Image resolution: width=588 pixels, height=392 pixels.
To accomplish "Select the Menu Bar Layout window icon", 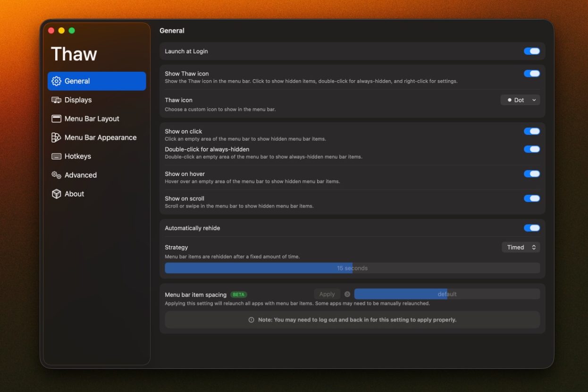I will pos(57,119).
